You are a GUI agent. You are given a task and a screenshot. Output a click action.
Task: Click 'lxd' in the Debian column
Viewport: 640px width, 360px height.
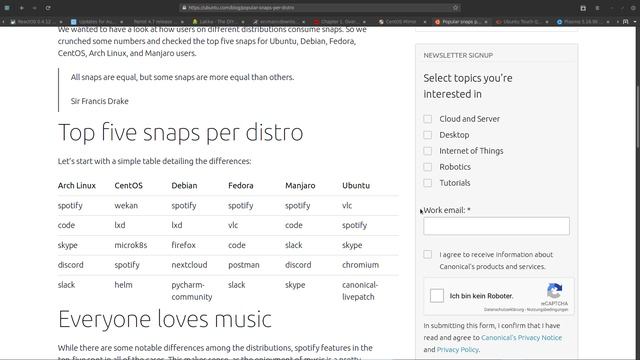coord(177,225)
